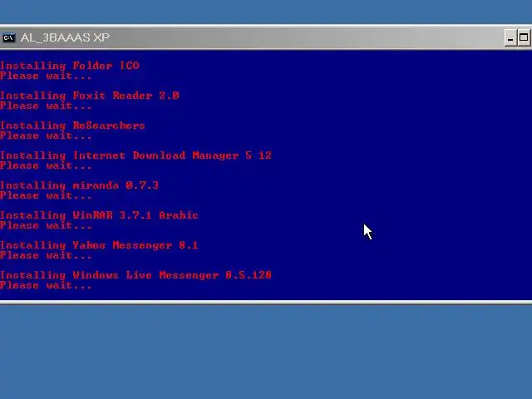Click 'Please wait...' under Internet Download Manager

[46, 165]
